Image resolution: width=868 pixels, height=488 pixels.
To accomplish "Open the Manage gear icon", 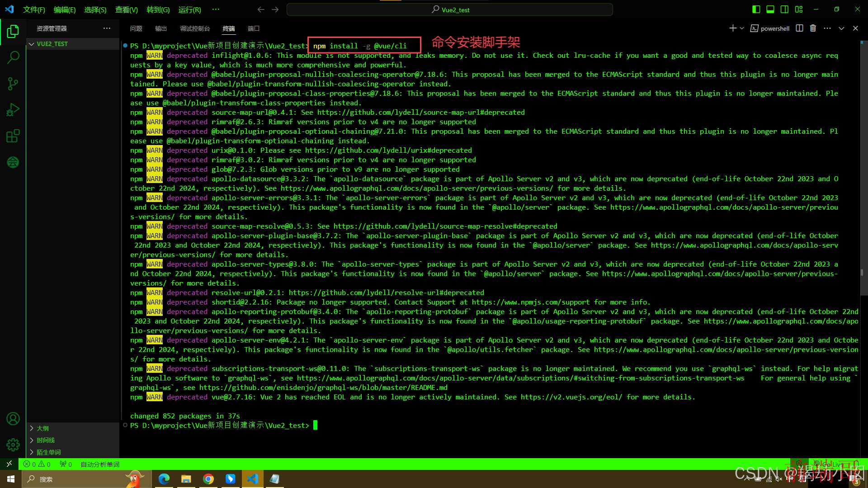I will (13, 445).
